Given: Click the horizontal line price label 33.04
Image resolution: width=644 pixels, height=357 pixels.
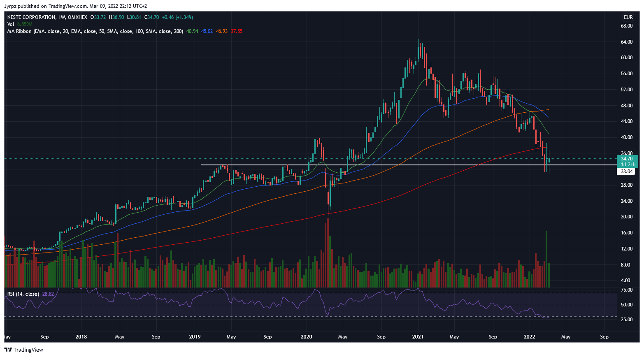Looking at the screenshot, I should point(626,172).
